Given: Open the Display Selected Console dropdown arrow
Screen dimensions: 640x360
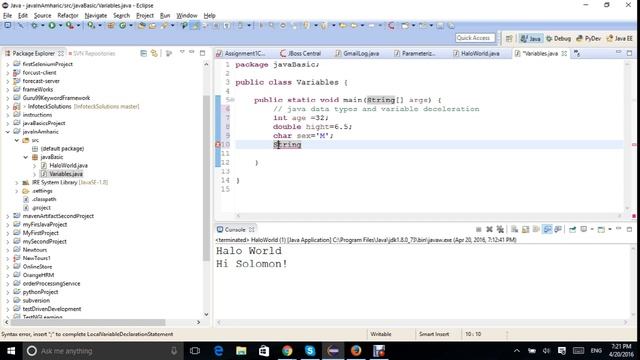Looking at the screenshot, I should pos(592,229).
